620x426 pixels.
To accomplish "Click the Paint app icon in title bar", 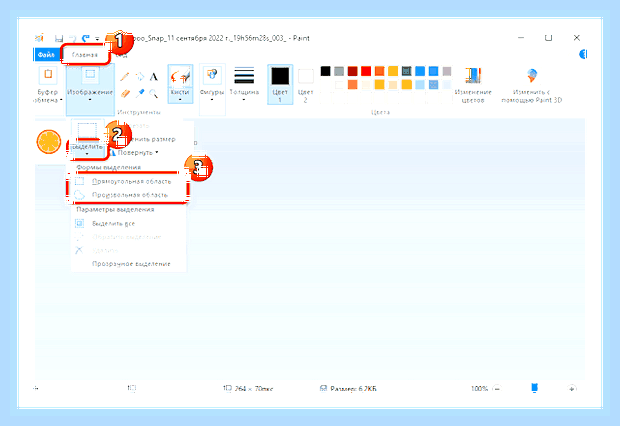I will click(x=39, y=38).
